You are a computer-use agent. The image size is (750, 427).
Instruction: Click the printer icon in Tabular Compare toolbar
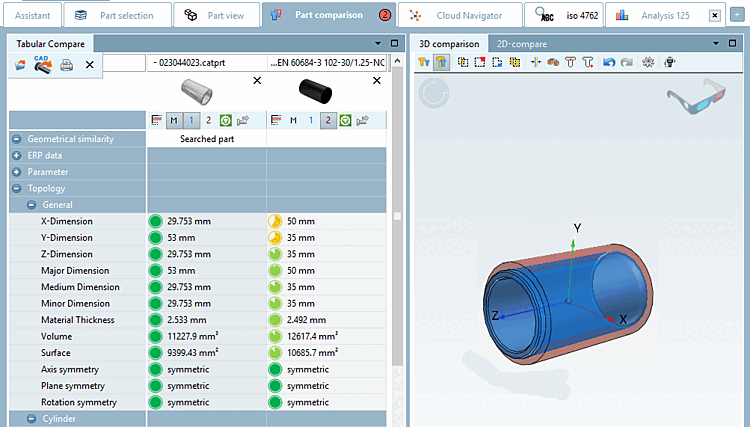click(x=66, y=64)
